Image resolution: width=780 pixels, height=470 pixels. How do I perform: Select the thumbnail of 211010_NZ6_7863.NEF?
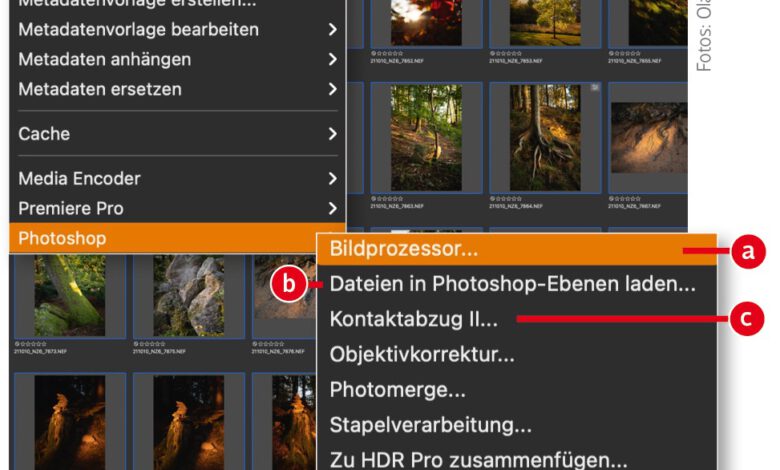point(426,138)
